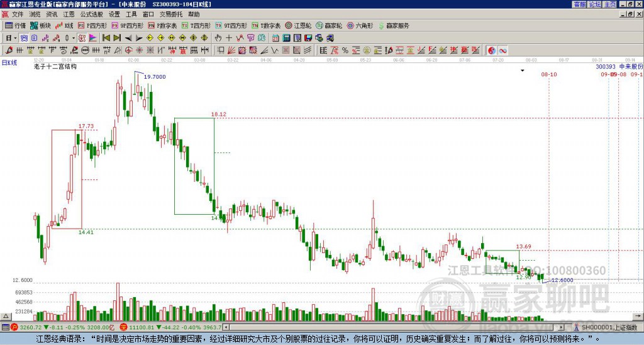Click the gold coin 金 circle icon
The width and height of the screenshot is (644, 345).
click(x=367, y=50)
